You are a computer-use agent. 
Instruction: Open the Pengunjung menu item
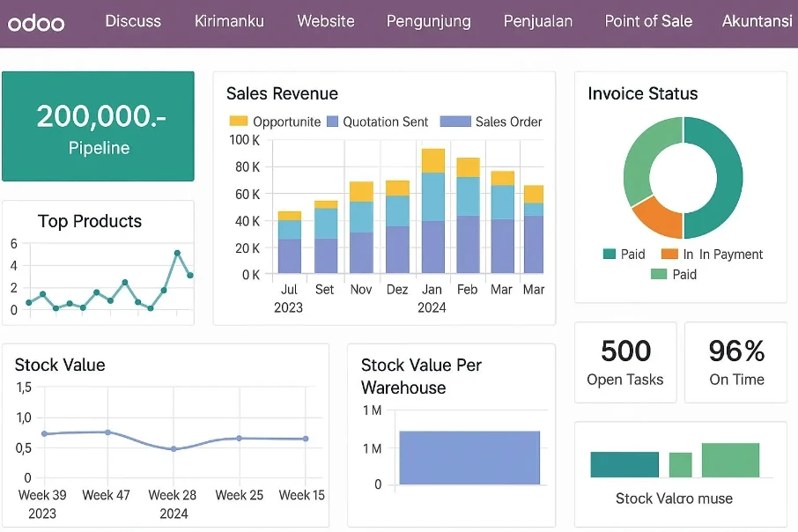[x=429, y=21]
